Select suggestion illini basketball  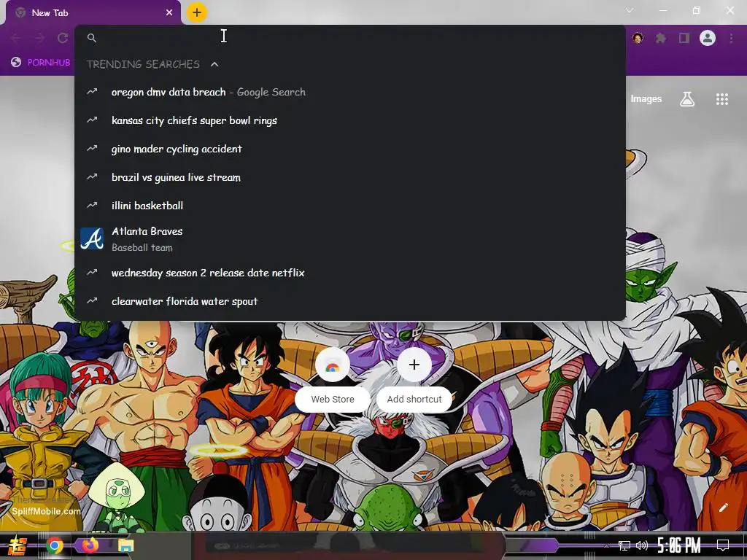click(x=349, y=206)
